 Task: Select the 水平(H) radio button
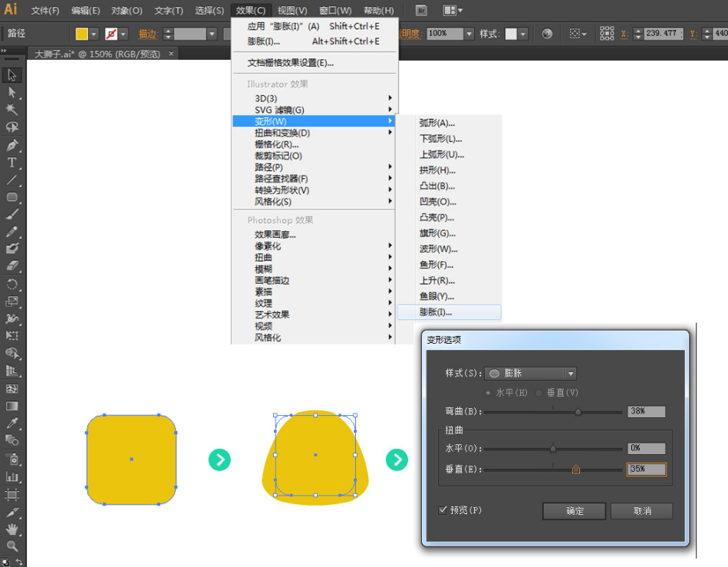[489, 393]
